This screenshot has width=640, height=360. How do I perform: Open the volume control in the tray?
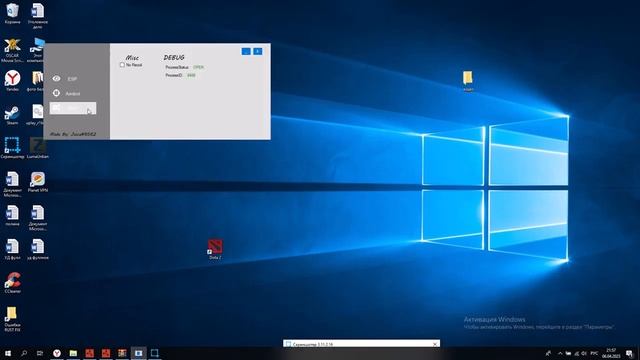click(584, 353)
